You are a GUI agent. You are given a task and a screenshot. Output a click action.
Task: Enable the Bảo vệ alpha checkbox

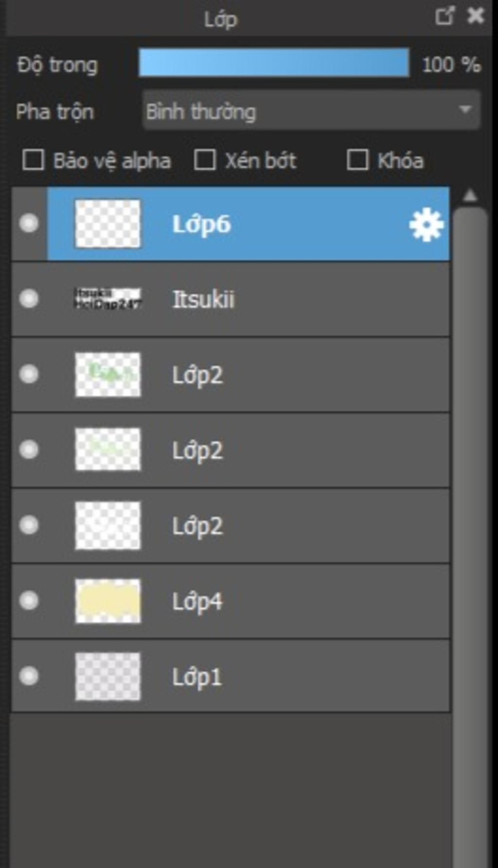click(x=34, y=160)
